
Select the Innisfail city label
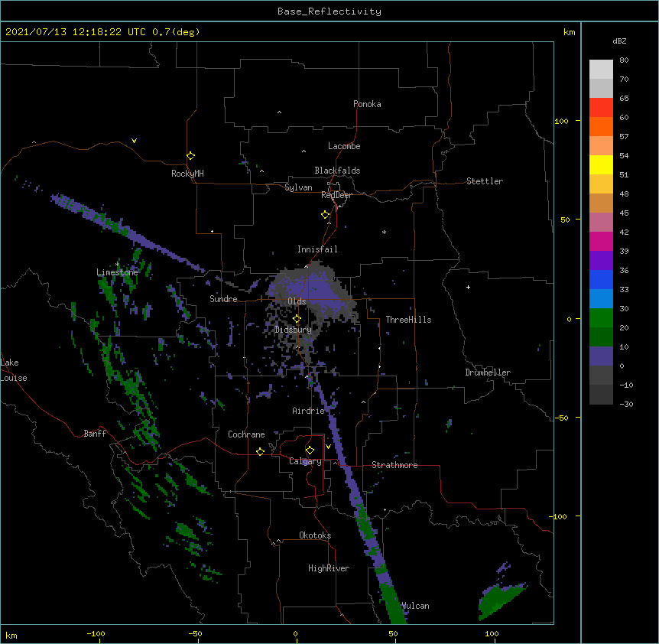tap(317, 249)
